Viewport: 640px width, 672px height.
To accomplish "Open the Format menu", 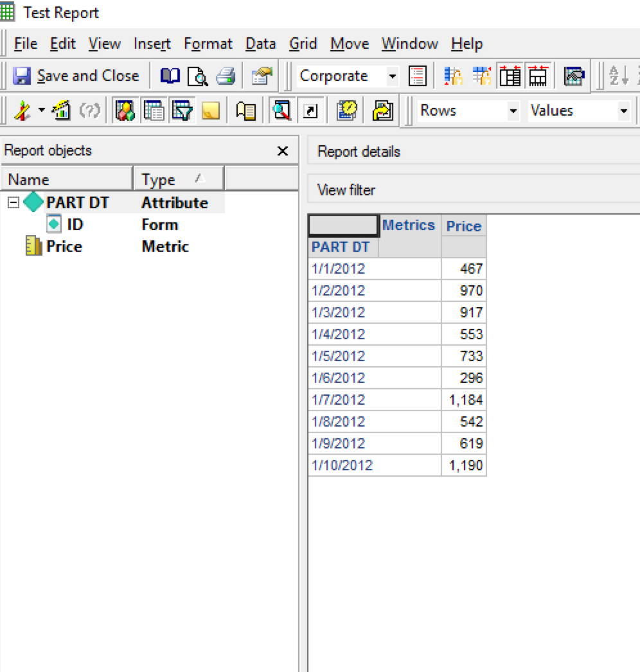I will pos(208,44).
